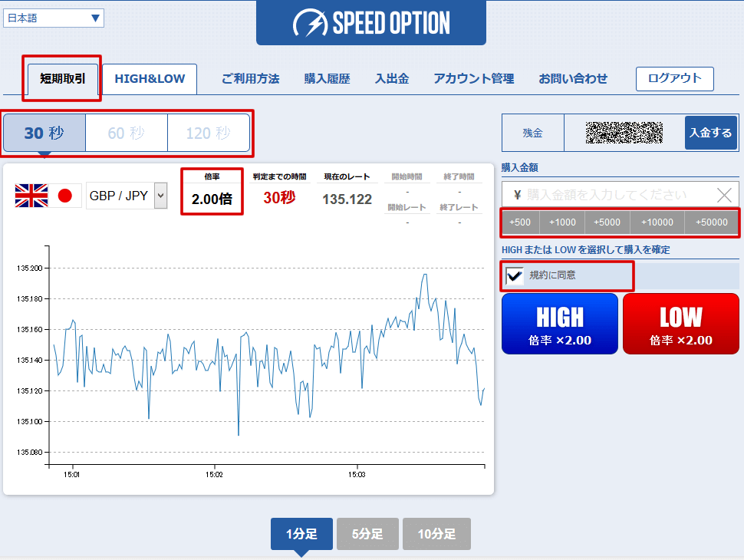The image size is (744, 560).
Task: Click the 開始レート label
Action: (x=407, y=207)
